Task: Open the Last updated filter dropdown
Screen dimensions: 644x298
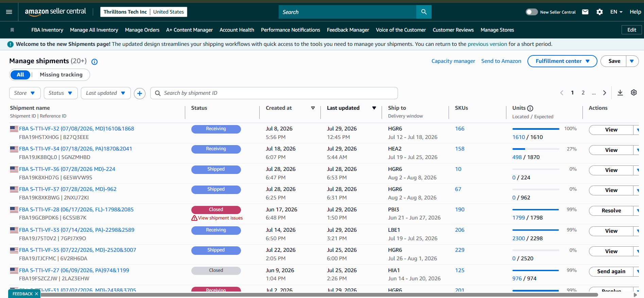Action: 106,93
